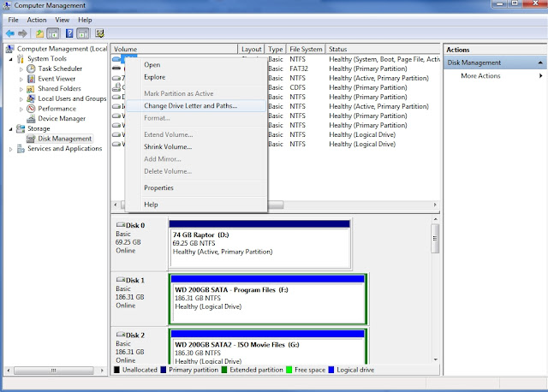Choose Open from the context menu

(x=196, y=65)
